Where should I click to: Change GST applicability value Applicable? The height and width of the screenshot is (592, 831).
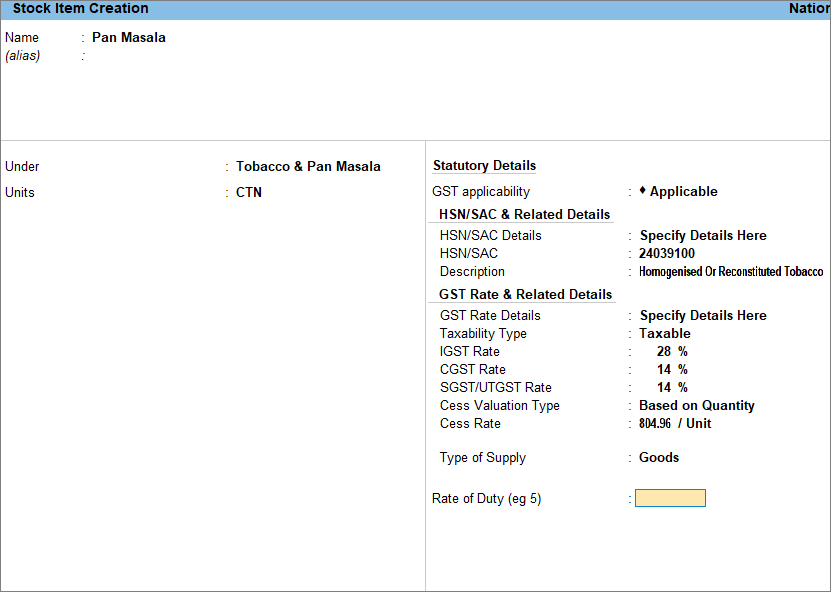[x=684, y=191]
